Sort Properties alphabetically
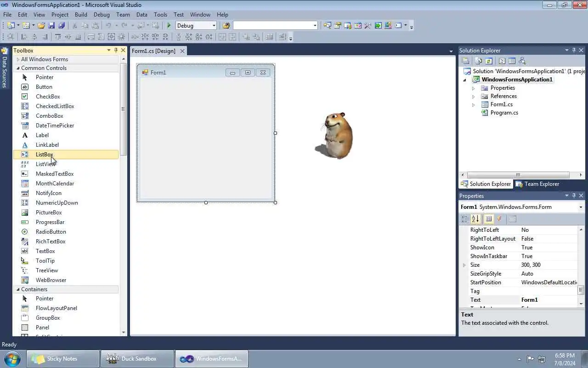 (x=475, y=219)
